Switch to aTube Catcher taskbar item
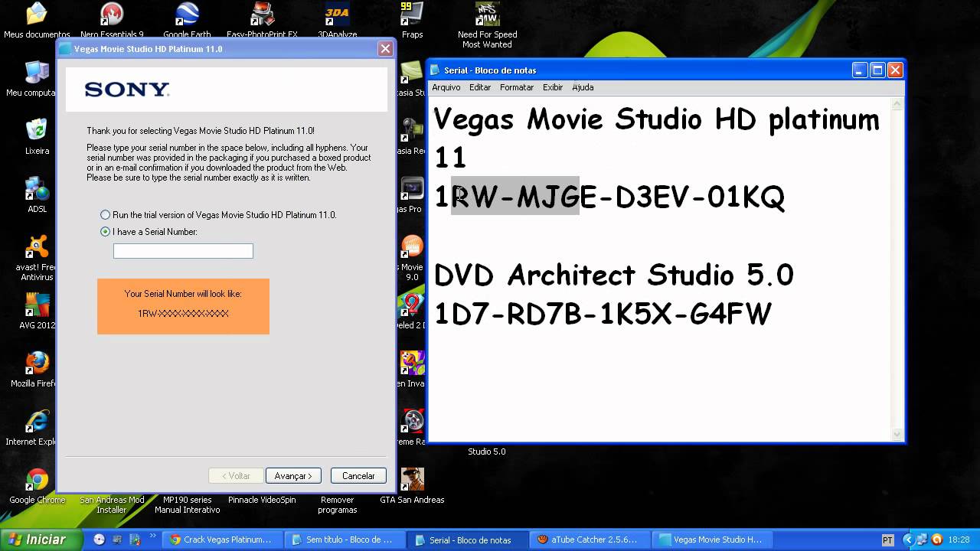The image size is (980, 551). click(x=590, y=540)
